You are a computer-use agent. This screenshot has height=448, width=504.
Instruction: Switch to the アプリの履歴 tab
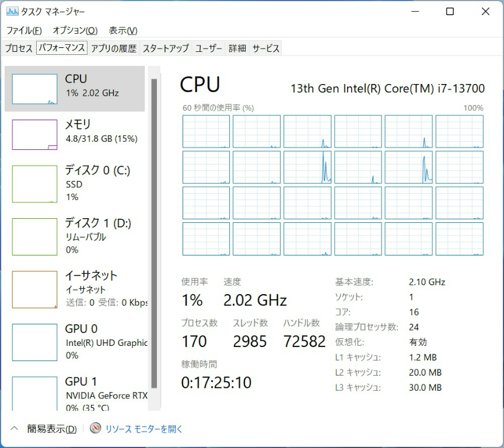click(x=114, y=48)
